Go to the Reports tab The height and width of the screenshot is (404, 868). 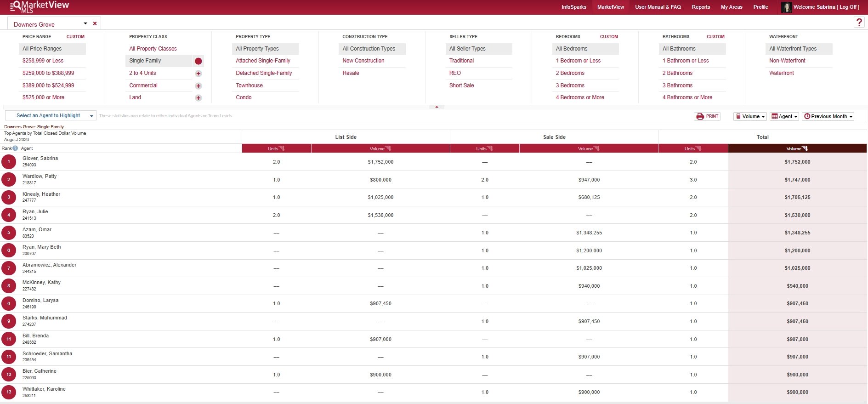click(701, 7)
